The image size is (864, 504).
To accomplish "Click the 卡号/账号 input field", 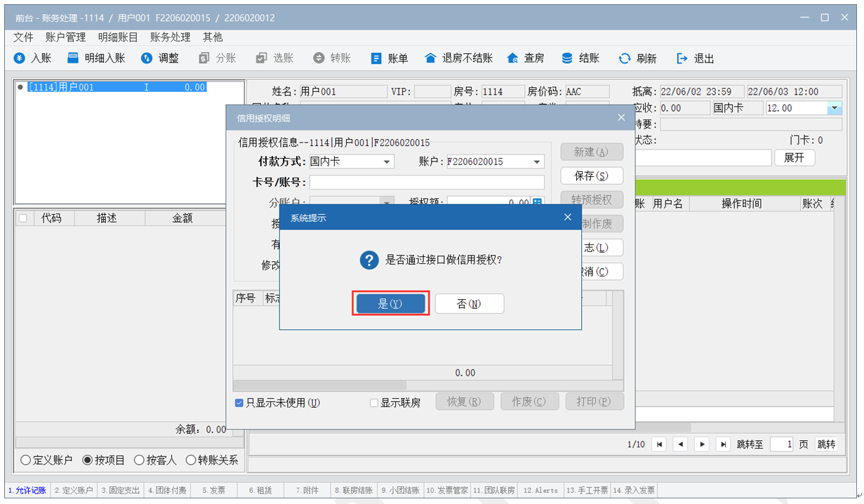I will pos(427,183).
